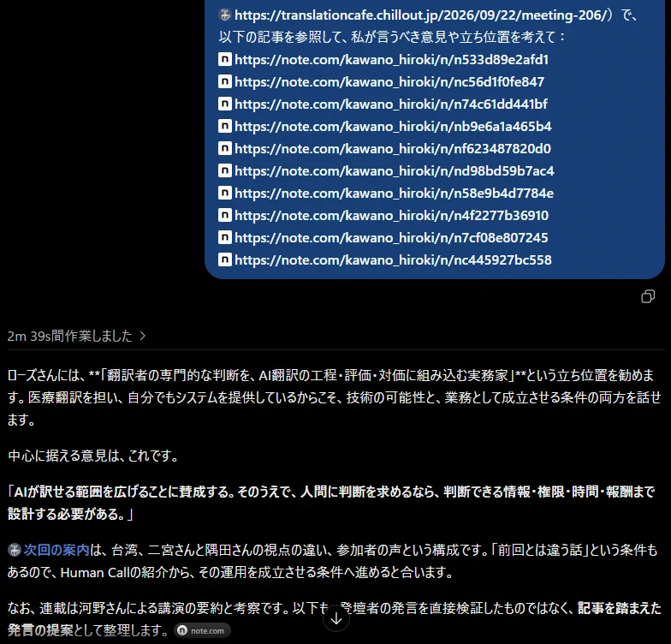
Task: Click the note favicon beside n7cf08e807245
Action: click(x=225, y=237)
